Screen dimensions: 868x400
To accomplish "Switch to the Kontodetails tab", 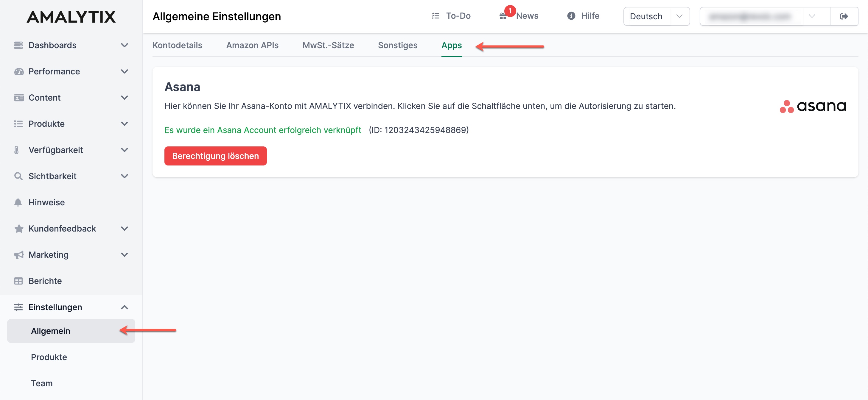I will 177,45.
